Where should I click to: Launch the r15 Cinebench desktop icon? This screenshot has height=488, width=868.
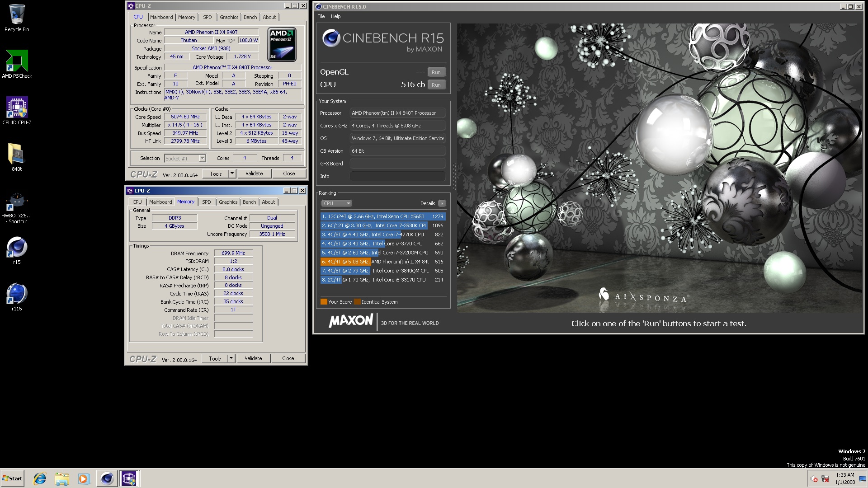17,251
